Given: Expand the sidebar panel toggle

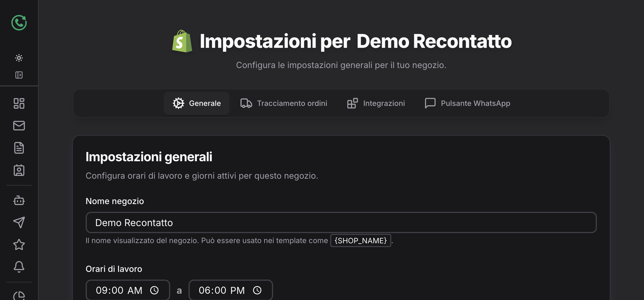Looking at the screenshot, I should (x=19, y=75).
